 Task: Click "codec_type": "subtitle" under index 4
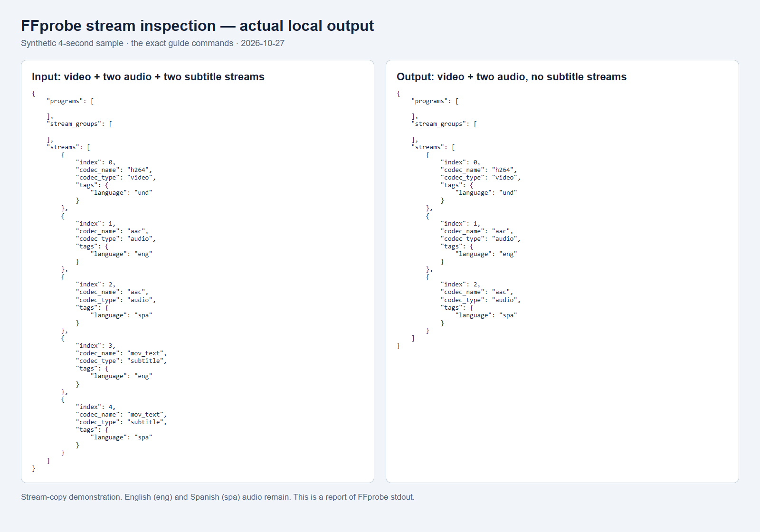(x=121, y=422)
